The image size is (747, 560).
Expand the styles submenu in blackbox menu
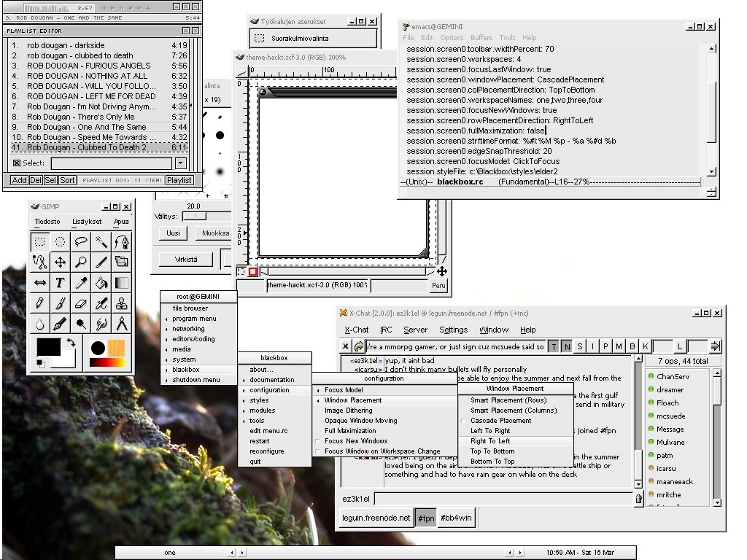[275, 400]
